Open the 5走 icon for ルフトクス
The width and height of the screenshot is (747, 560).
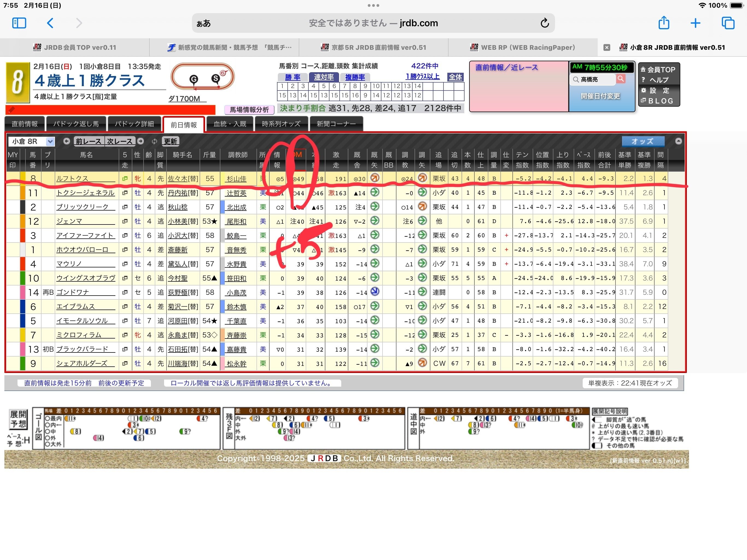tap(125, 179)
